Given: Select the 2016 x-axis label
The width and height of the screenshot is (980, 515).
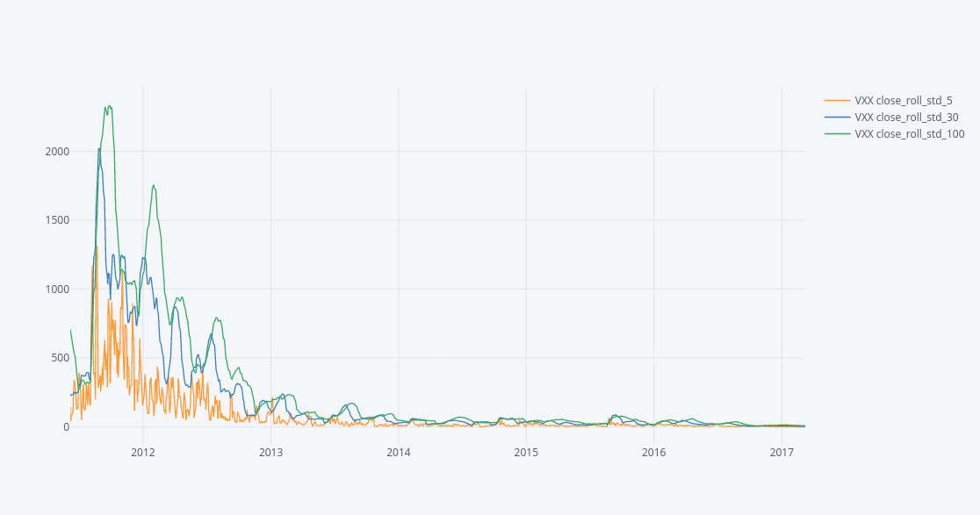Looking at the screenshot, I should click(654, 453).
